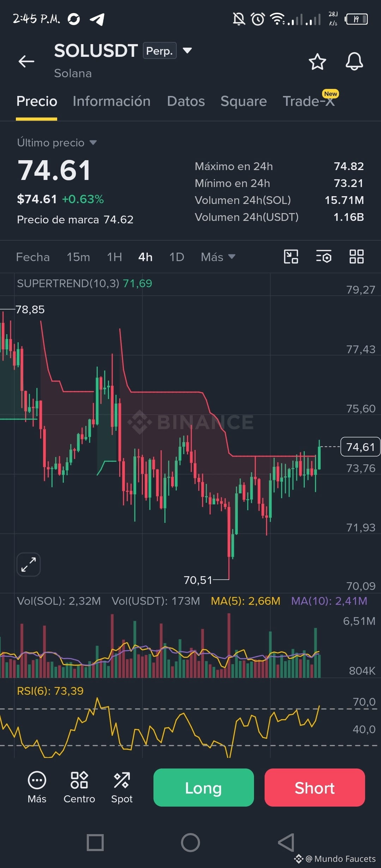Tap WiFi signal icon
The width and height of the screenshot is (381, 868).
point(277,19)
